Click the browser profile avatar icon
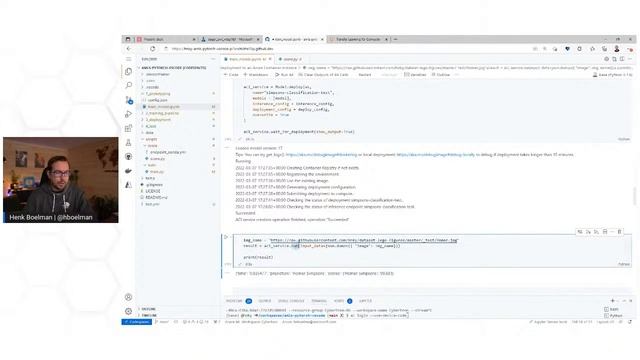 pos(617,49)
